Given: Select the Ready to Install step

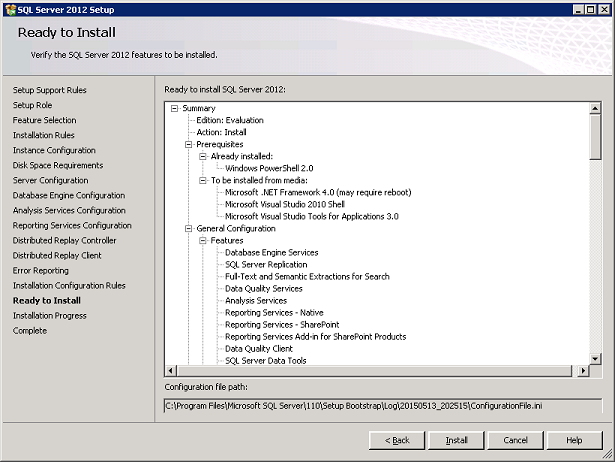Looking at the screenshot, I should point(47,300).
